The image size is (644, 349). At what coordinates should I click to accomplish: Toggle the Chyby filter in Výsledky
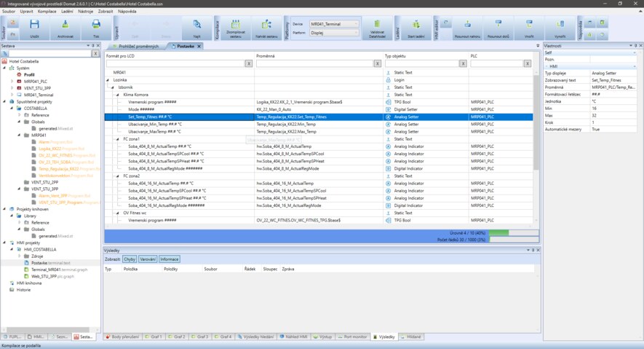pyautogui.click(x=130, y=259)
